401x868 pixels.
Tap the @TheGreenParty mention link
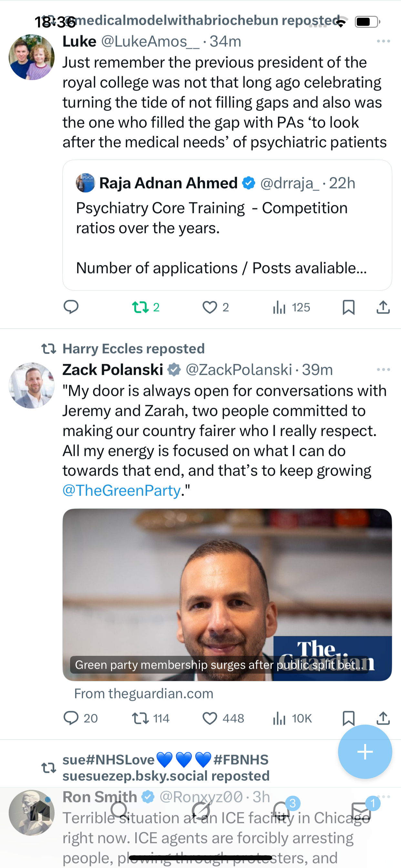(122, 490)
